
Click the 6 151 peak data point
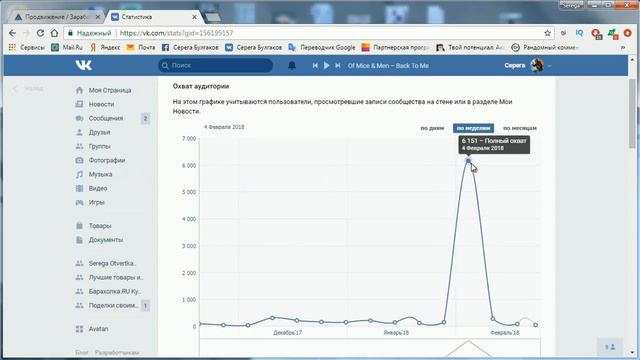(468, 161)
